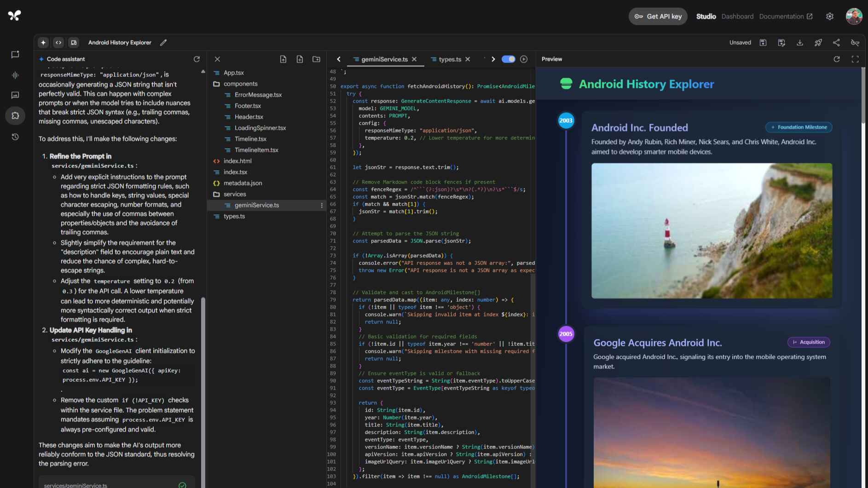This screenshot has width=868, height=488.
Task: Show next editor tabs arrow
Action: [493, 59]
